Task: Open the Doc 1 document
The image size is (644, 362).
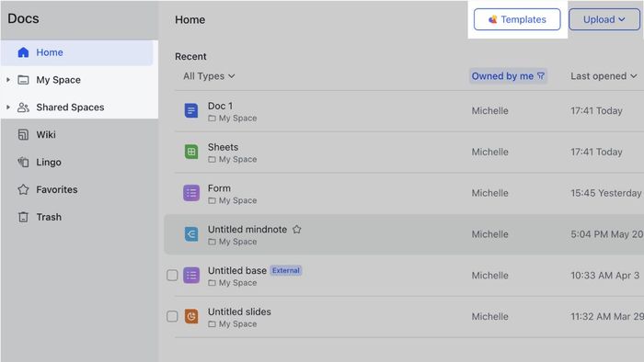Action: pos(220,107)
